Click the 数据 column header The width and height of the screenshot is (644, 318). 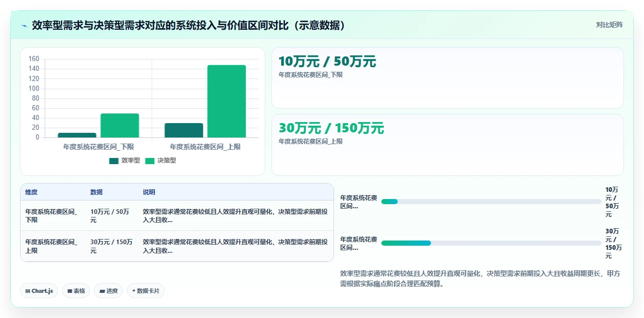[x=96, y=192]
